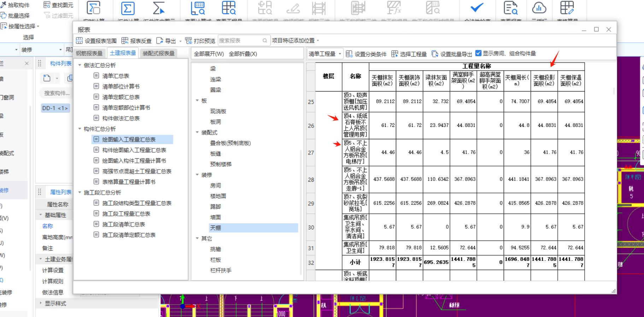Viewport: 644px width, 317px height.
Task: Click 全部折叠(X) to collapse all
Action: [x=243, y=54]
